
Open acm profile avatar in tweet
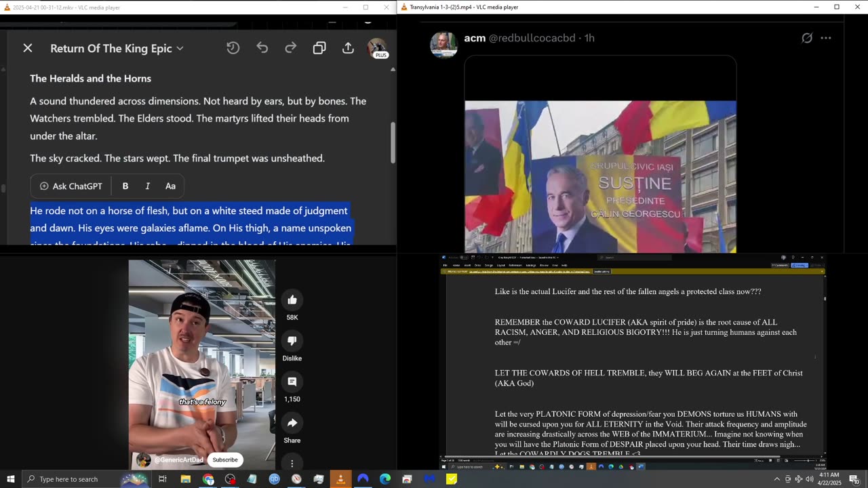coord(443,45)
